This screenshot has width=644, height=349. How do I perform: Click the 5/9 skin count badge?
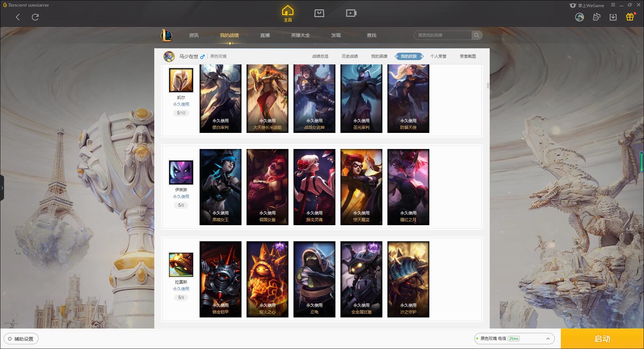[181, 298]
